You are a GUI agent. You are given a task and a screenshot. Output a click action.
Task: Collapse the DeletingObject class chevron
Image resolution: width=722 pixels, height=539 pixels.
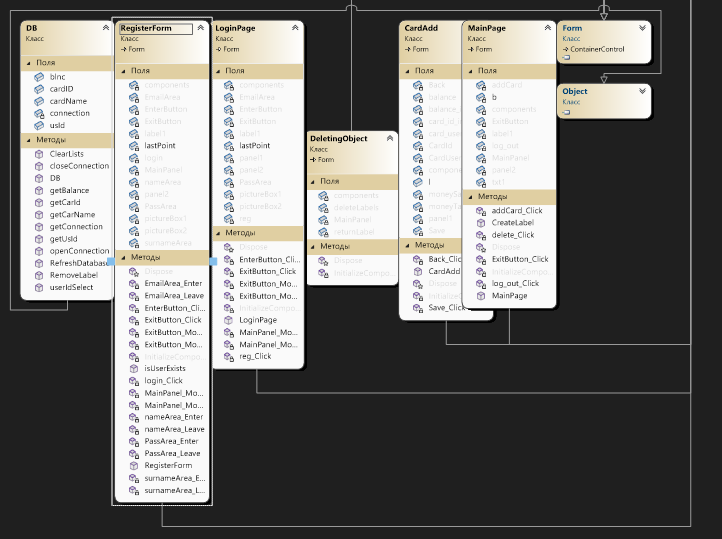pos(390,139)
